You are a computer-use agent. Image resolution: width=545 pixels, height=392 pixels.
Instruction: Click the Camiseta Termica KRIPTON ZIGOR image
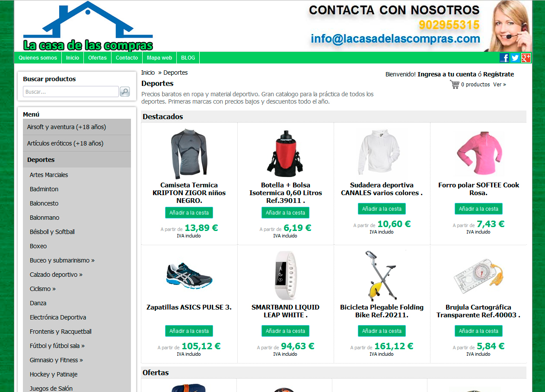pyautogui.click(x=189, y=153)
